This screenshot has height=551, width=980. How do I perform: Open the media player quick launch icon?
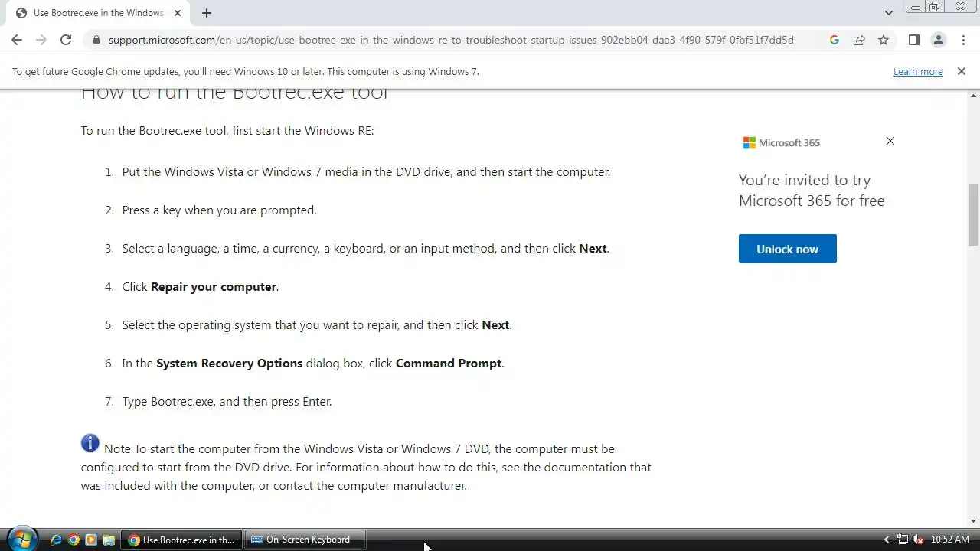91,540
